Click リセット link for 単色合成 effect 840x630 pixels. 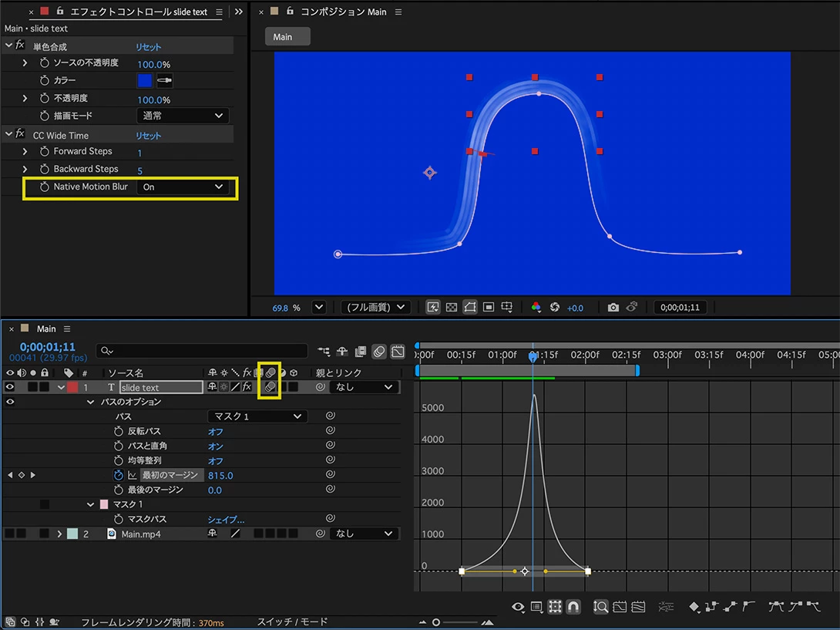pyautogui.click(x=148, y=47)
